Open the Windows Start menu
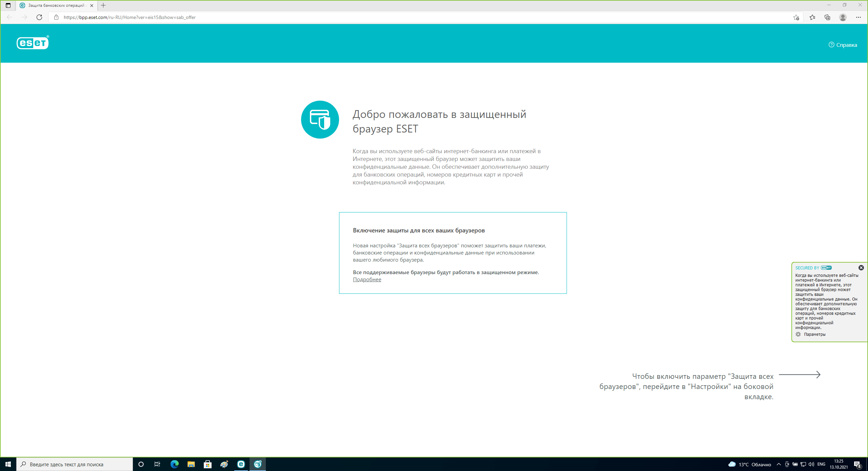868x471 pixels. coord(8,464)
